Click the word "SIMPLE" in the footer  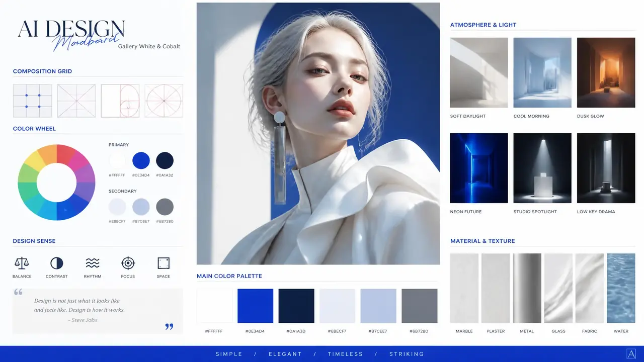point(229,354)
